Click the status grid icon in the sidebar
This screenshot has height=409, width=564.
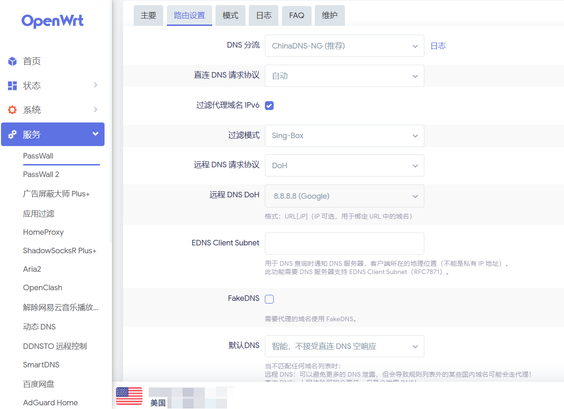pos(12,86)
